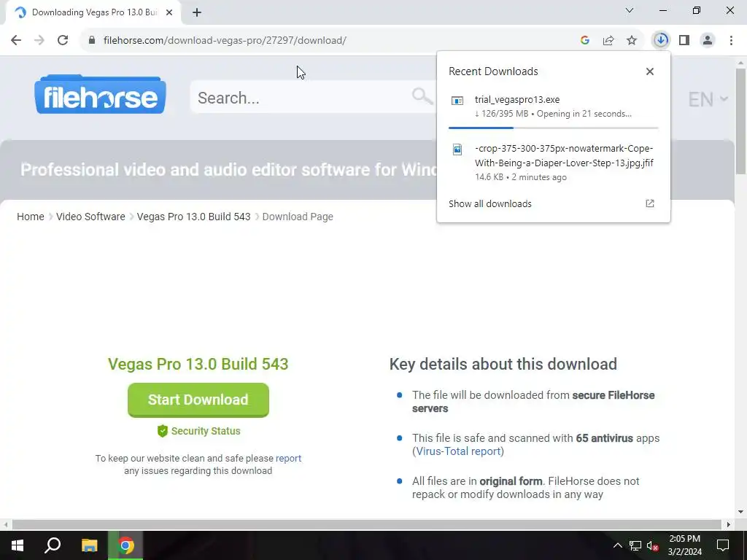The width and height of the screenshot is (747, 560).
Task: Click the Security Status text
Action: 206,431
